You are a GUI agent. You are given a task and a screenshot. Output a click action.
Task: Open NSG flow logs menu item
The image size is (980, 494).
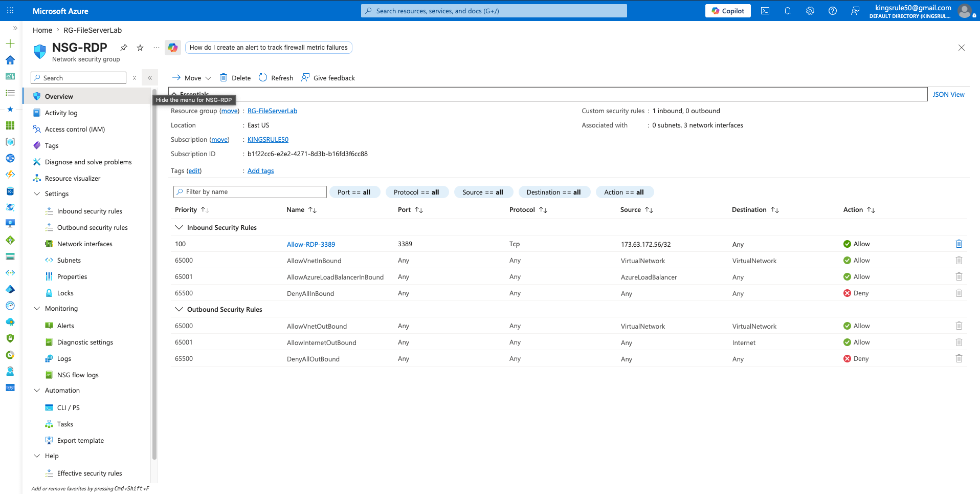tap(78, 375)
